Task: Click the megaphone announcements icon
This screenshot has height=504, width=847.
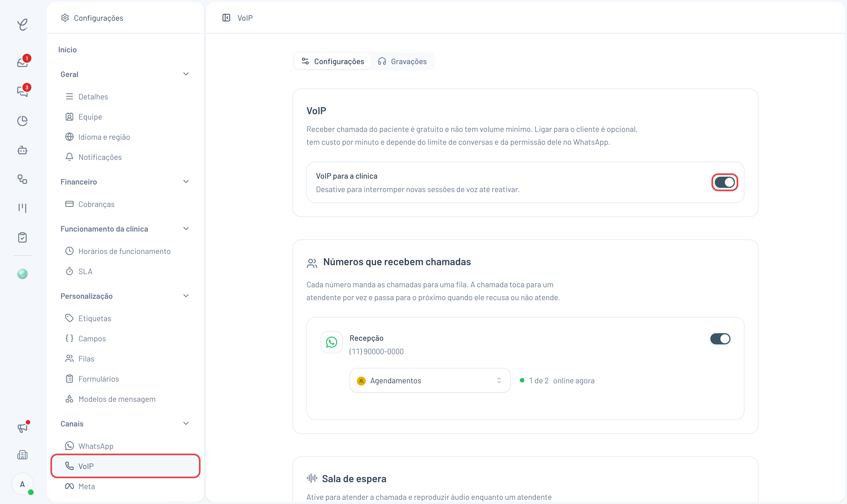Action: (x=22, y=427)
